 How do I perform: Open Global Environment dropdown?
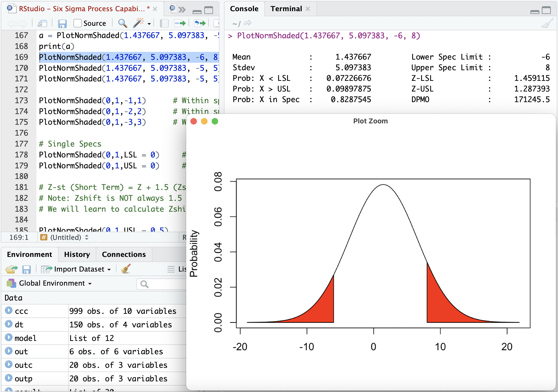tap(52, 283)
